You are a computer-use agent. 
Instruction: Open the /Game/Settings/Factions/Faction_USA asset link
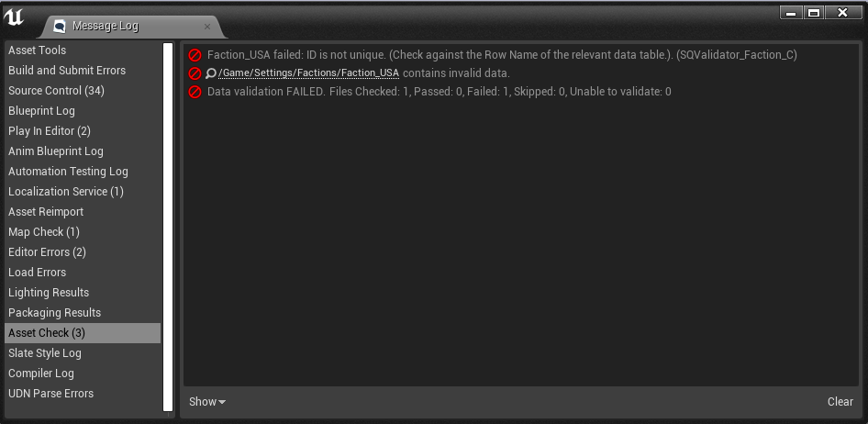tap(308, 73)
